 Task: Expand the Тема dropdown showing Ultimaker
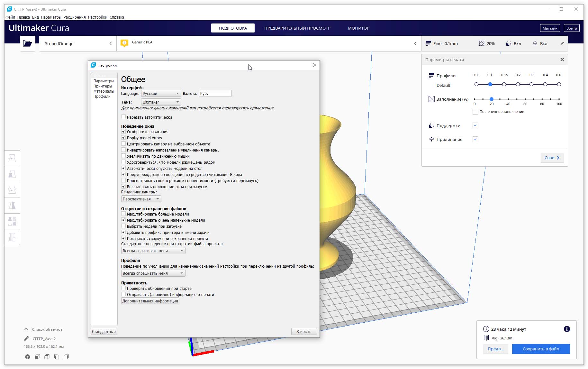[x=161, y=102]
